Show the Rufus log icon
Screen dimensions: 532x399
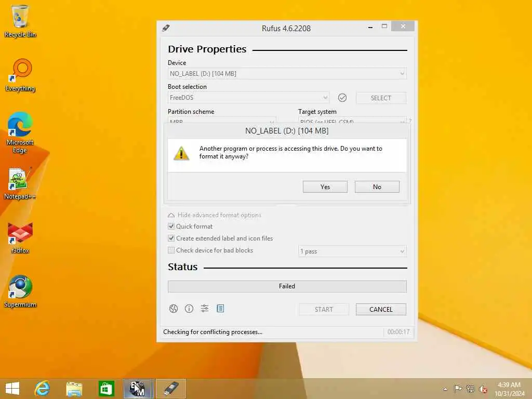tap(220, 309)
